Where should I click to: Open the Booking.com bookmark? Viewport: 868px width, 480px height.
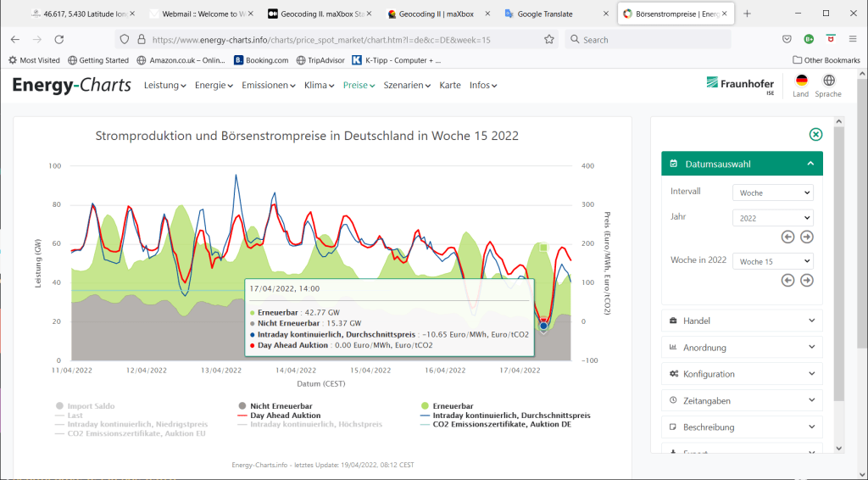pos(261,60)
